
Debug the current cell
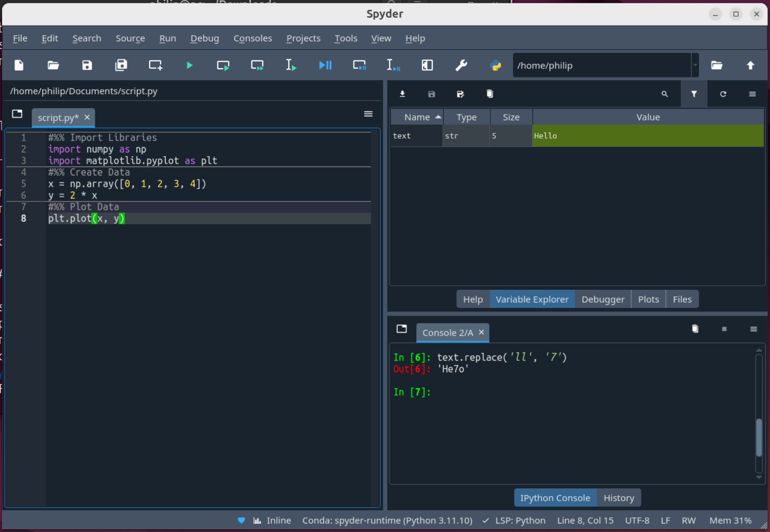359,65
